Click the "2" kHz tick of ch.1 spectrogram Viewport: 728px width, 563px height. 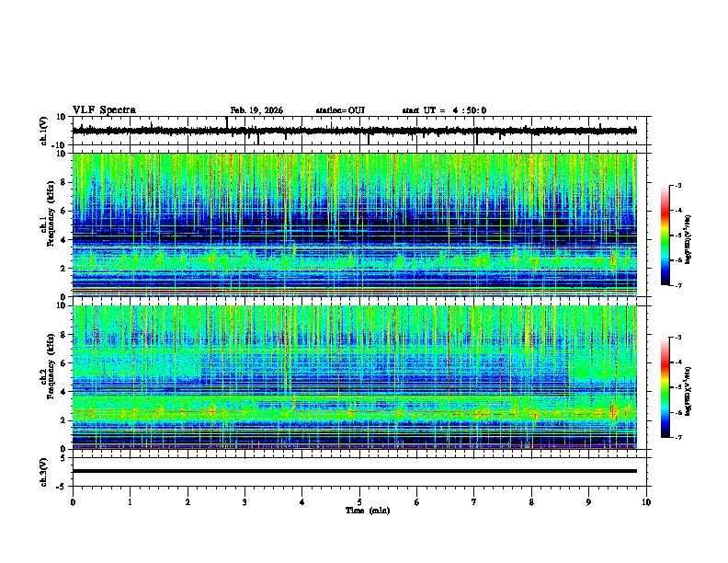[x=63, y=268]
